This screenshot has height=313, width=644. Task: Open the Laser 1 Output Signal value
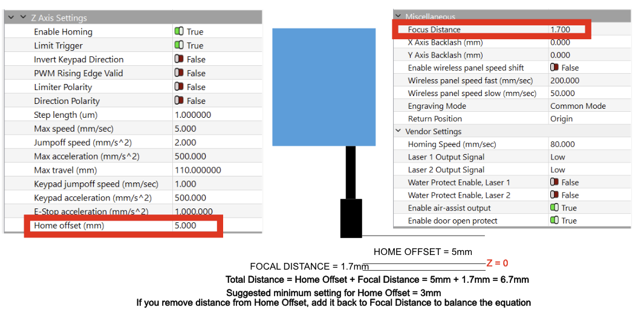click(x=558, y=156)
